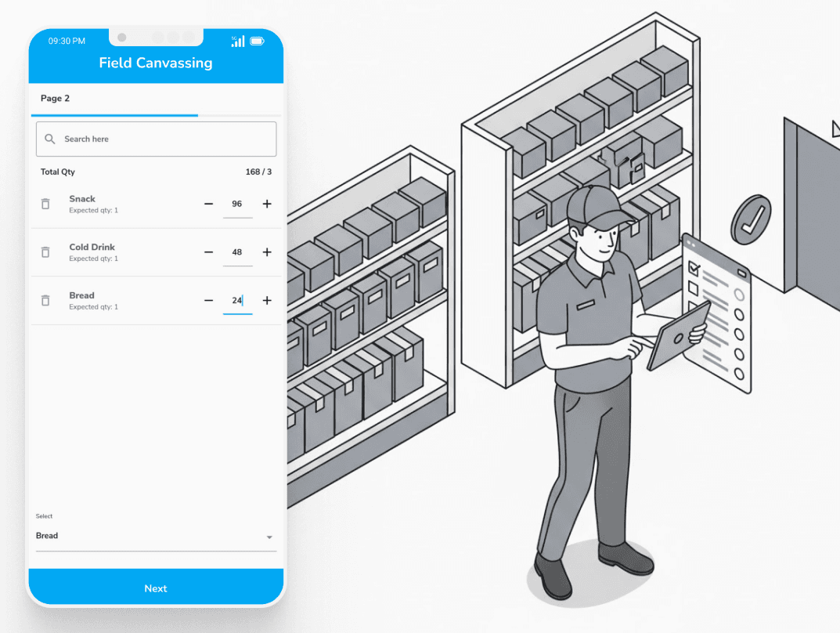Screen dimensions: 840x633
Task: Increase Snack quantity with plus icon
Action: (x=267, y=204)
